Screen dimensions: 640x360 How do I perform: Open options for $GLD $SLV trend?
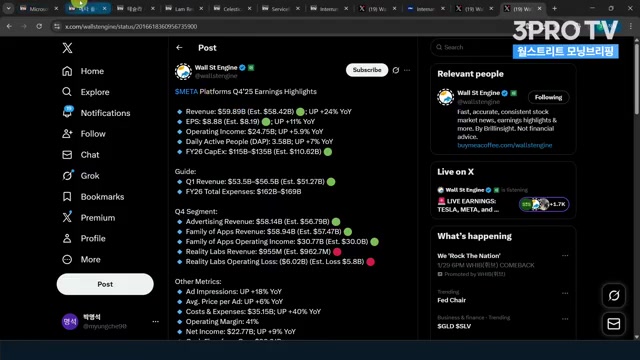tap(565, 319)
